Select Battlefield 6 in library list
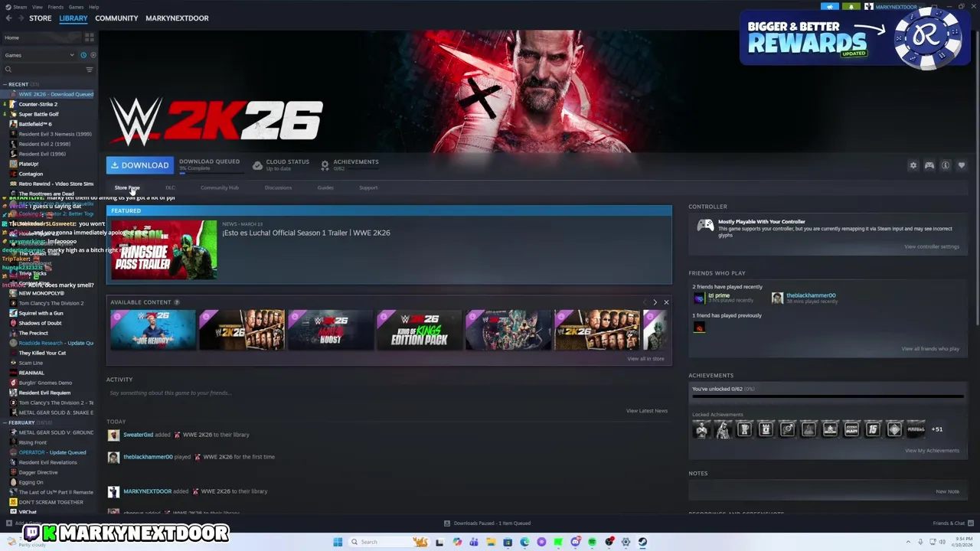This screenshot has height=551, width=980. [x=35, y=124]
